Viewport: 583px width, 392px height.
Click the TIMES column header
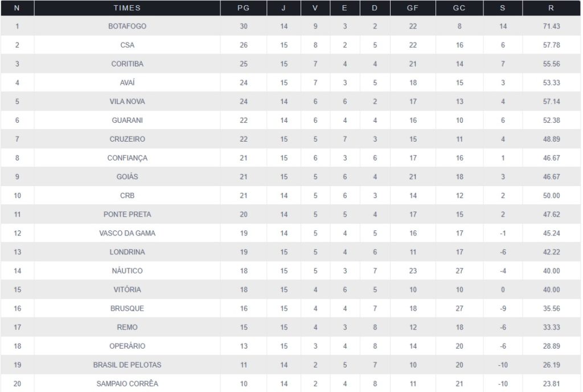tap(127, 8)
